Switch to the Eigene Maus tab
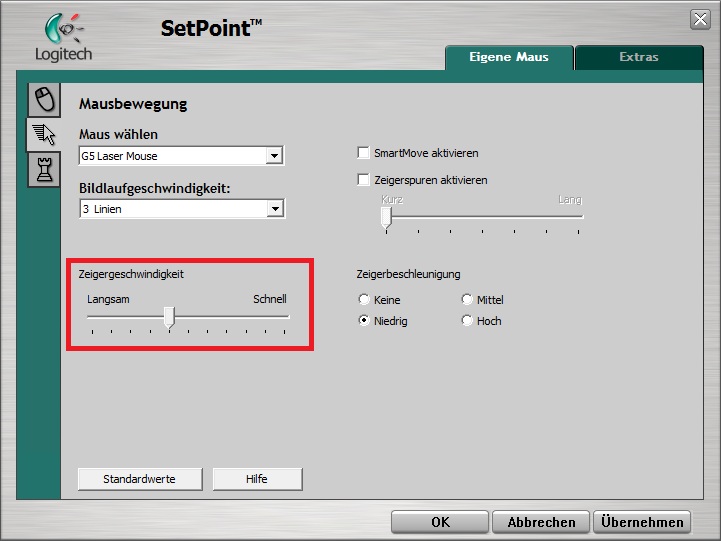Screen dimensions: 721x541 (x=509, y=57)
